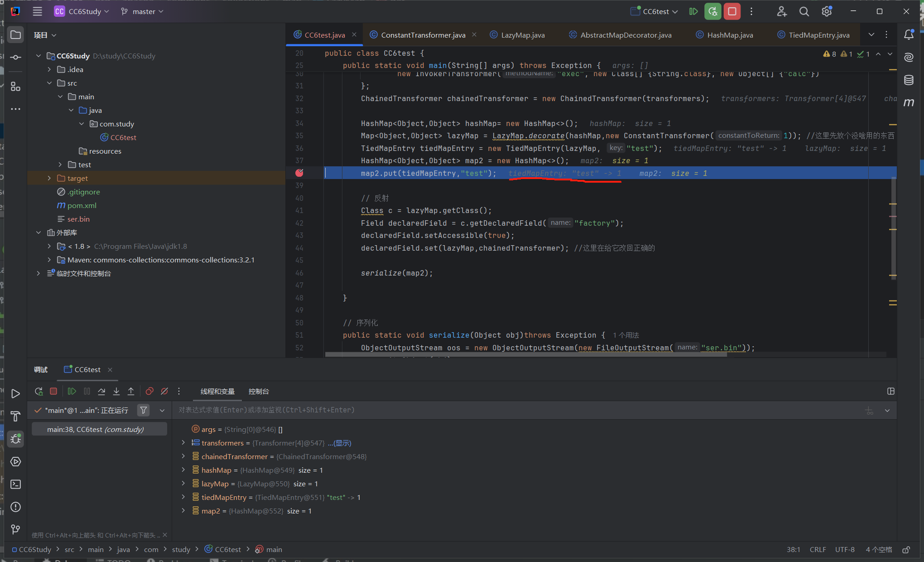Expand the target folder
Viewport: 924px width, 562px height.
(x=49, y=178)
